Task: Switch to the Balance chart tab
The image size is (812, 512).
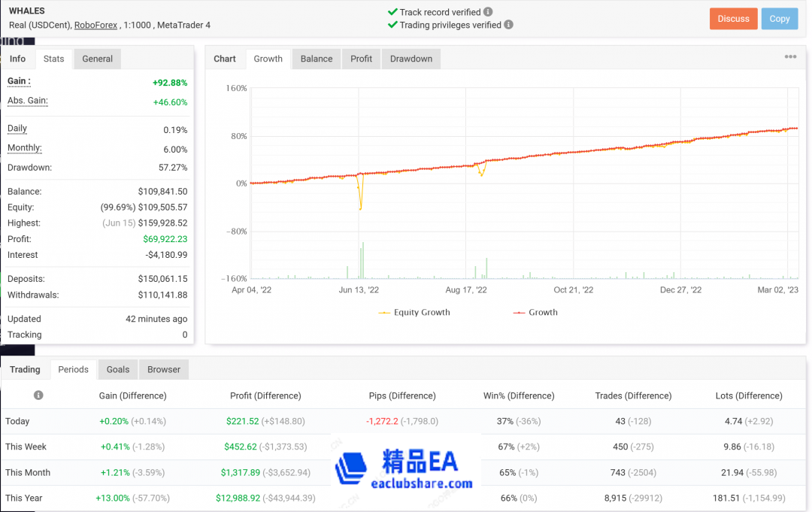Action: pos(315,58)
